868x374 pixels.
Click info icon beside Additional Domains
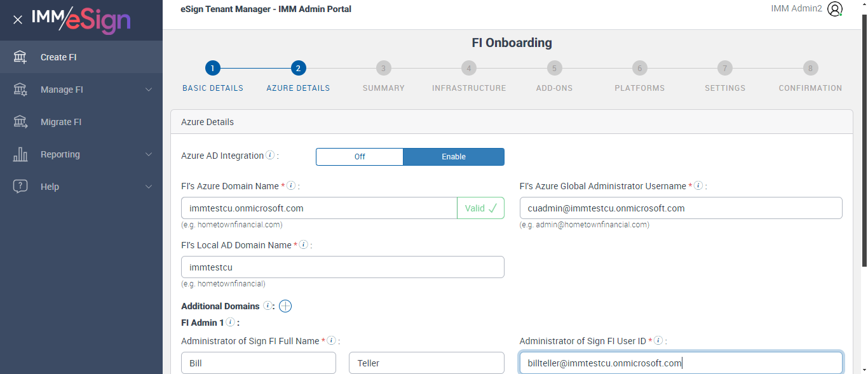pos(268,305)
